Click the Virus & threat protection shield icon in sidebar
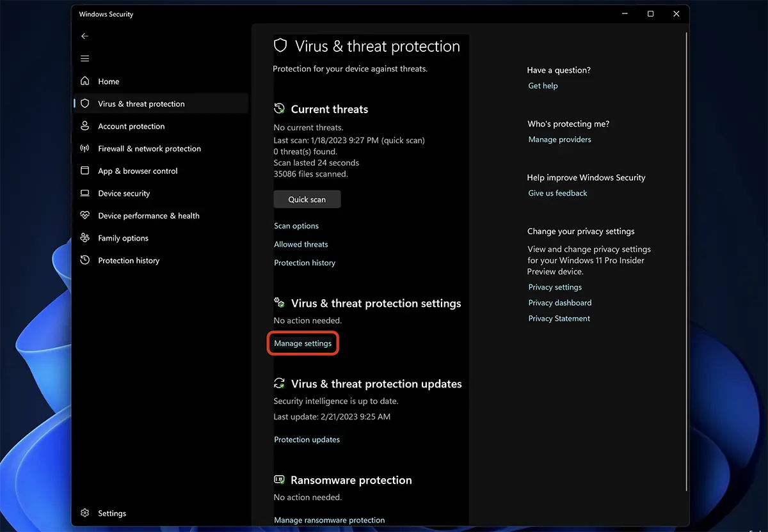Viewport: 768px width, 532px height. (x=84, y=104)
